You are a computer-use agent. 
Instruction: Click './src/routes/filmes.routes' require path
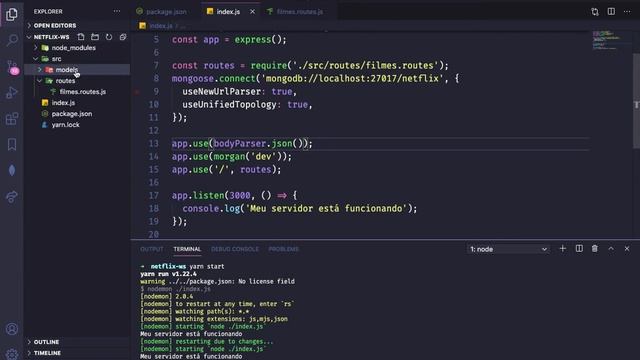pyautogui.click(x=365, y=65)
